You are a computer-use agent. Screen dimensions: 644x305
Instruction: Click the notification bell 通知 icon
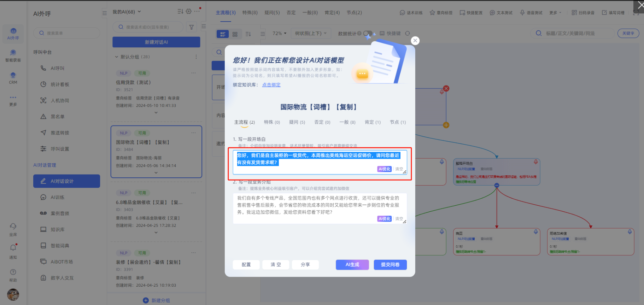coord(13,248)
